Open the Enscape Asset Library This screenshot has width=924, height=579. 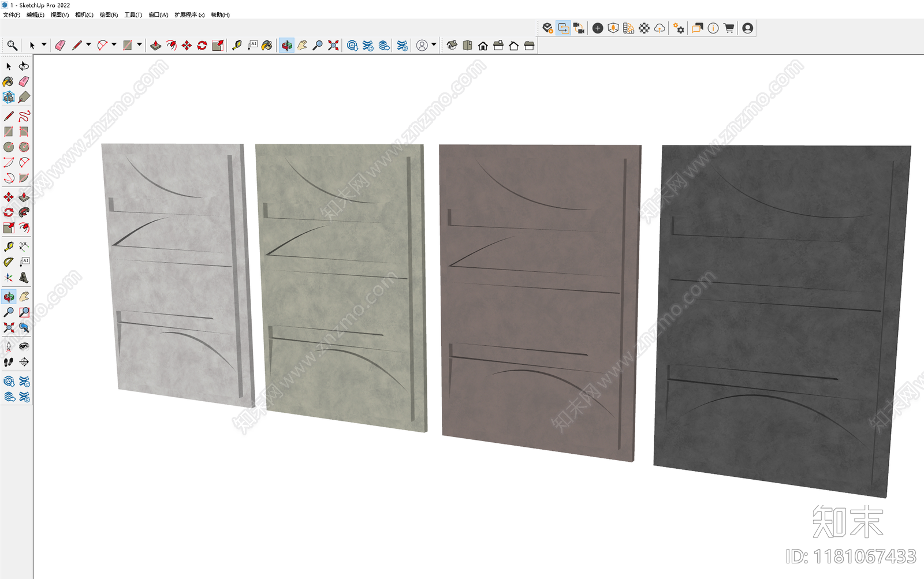pyautogui.click(x=613, y=28)
